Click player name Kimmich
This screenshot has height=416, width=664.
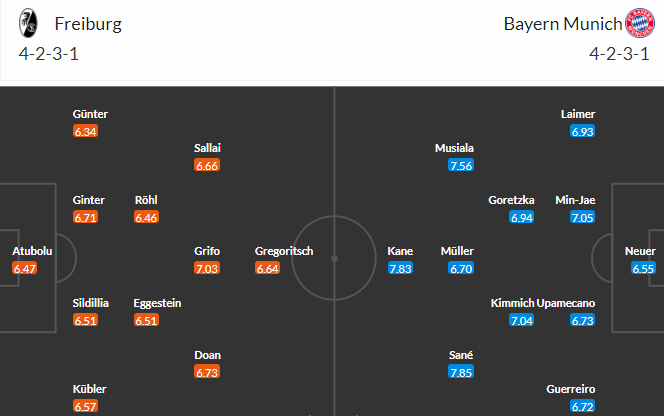coord(512,303)
